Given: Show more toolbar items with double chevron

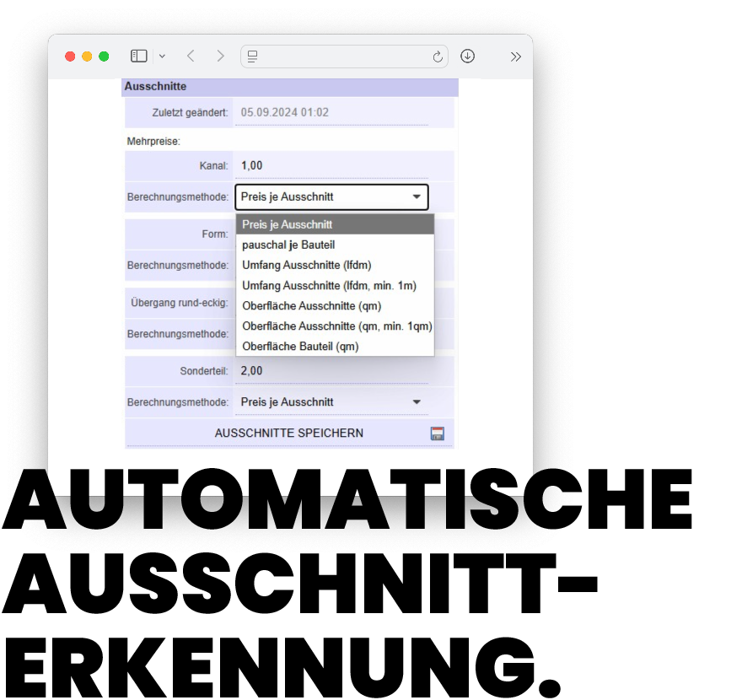Looking at the screenshot, I should point(515,57).
